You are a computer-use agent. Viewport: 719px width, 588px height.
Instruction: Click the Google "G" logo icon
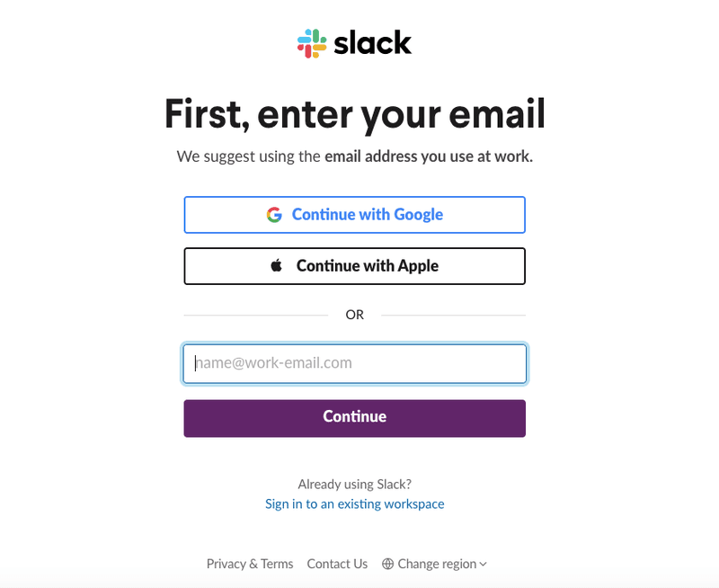click(x=274, y=215)
